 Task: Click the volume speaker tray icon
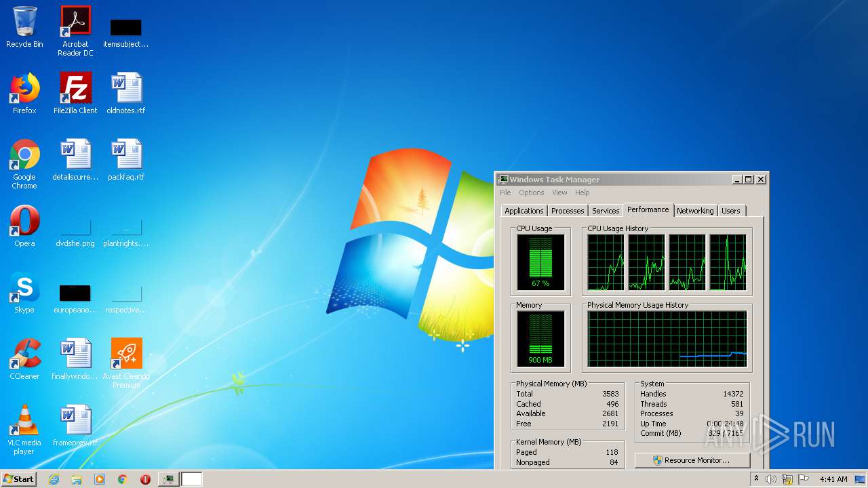point(771,479)
